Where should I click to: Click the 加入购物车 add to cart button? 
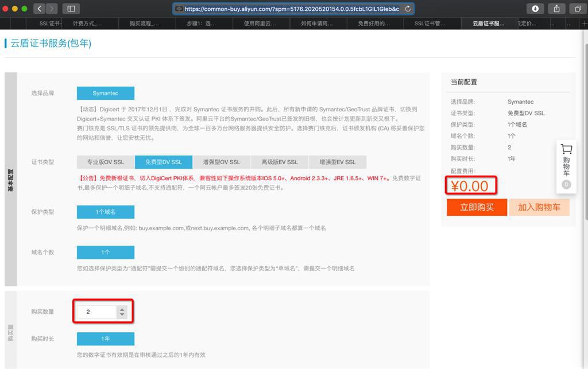click(x=539, y=207)
